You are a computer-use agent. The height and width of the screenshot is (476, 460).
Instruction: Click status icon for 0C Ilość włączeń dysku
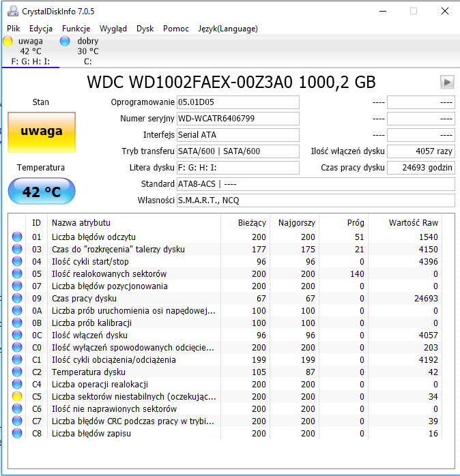click(x=17, y=335)
